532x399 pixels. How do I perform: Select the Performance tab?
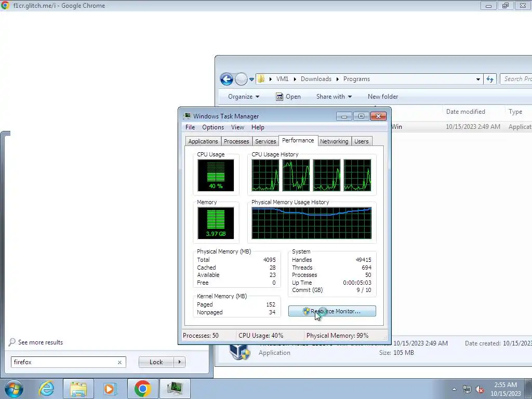298,140
